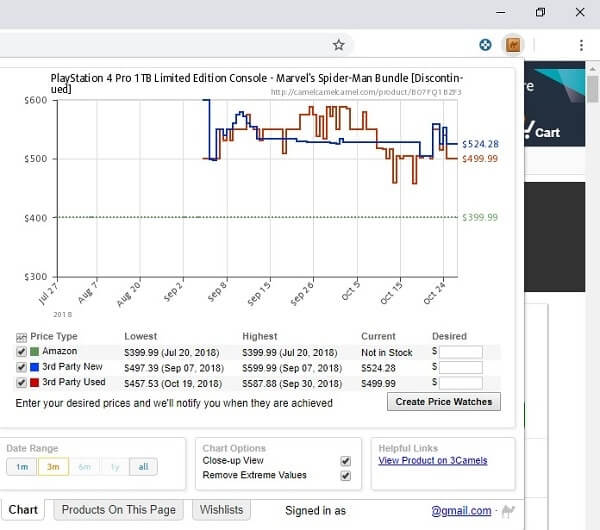Bookmark this page with the star icon

(x=338, y=45)
